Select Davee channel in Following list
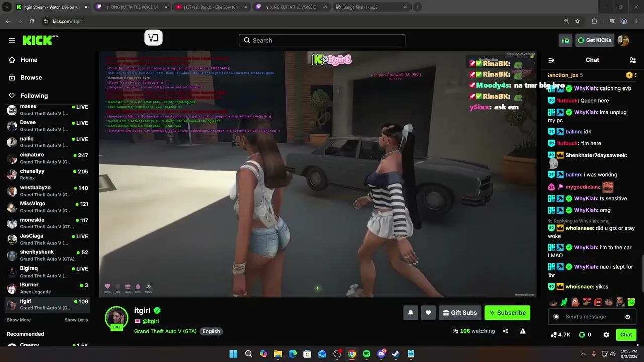 click(x=47, y=126)
